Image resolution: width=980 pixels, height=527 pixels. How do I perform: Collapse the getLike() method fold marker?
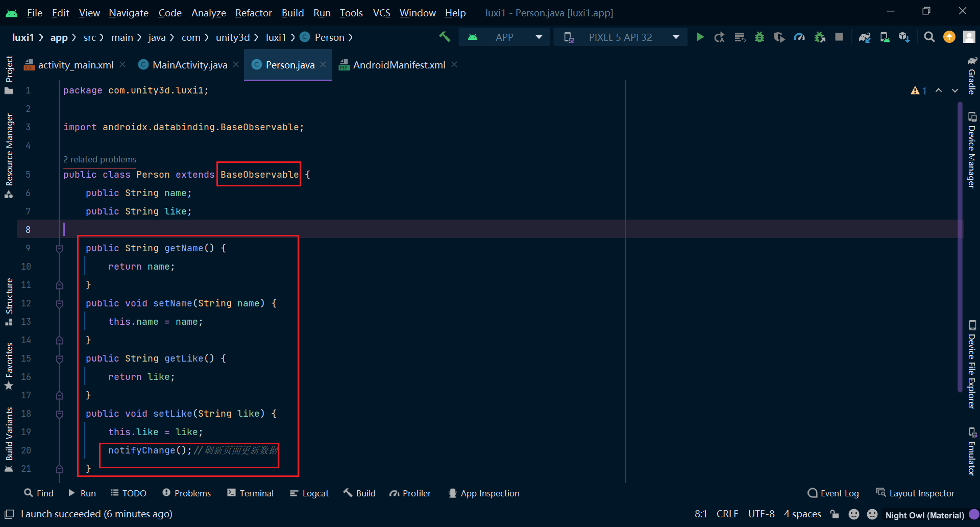pyautogui.click(x=60, y=359)
